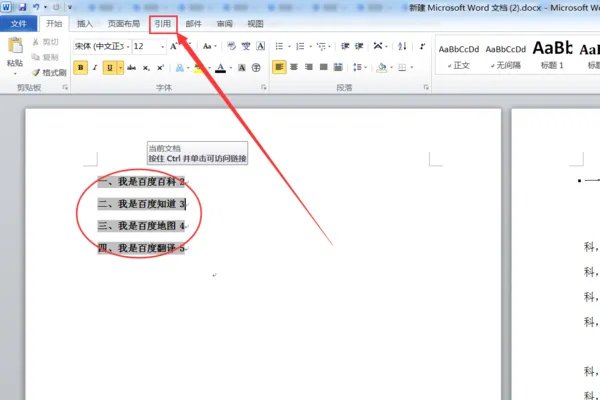
Task: Switch to the Mailings (邮件) tab
Action: pos(193,24)
